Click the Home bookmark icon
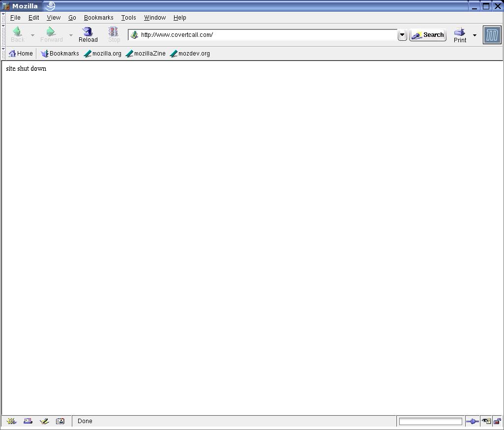 point(13,54)
